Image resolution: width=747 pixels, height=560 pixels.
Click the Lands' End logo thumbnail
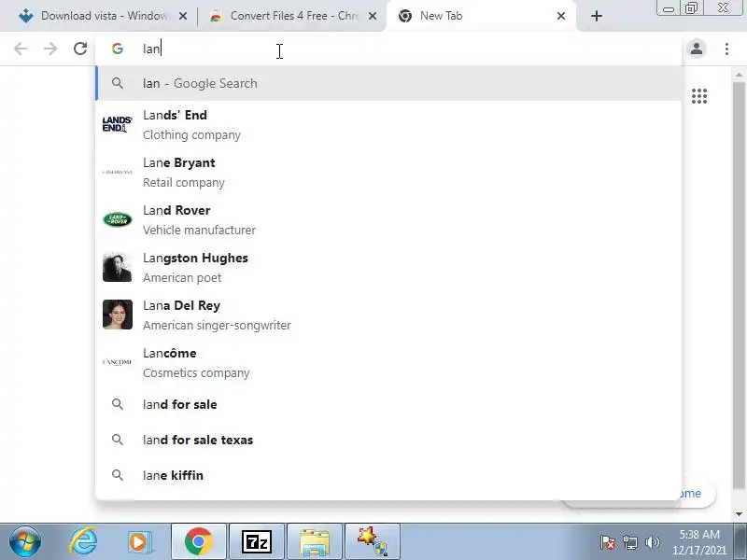click(x=118, y=124)
